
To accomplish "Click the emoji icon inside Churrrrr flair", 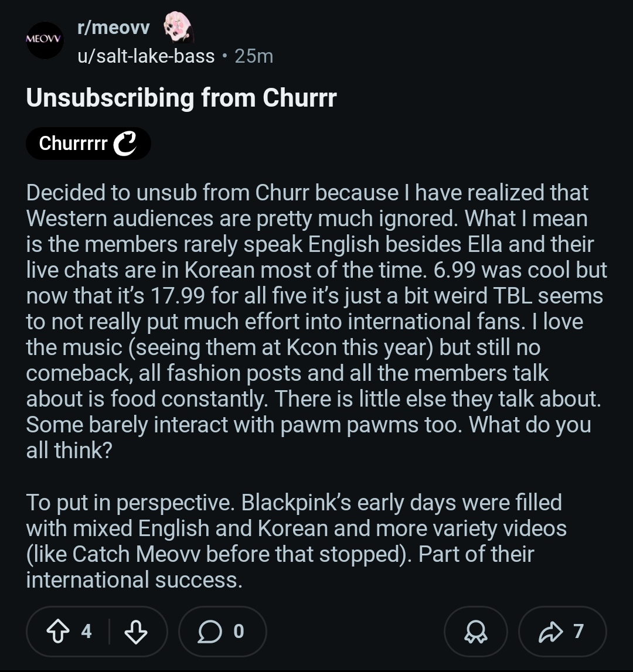I will pyautogui.click(x=124, y=144).
